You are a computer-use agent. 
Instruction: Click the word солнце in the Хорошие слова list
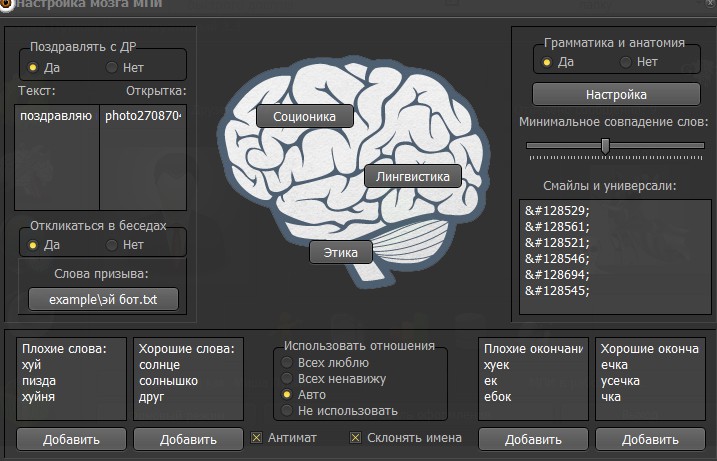tap(160, 365)
